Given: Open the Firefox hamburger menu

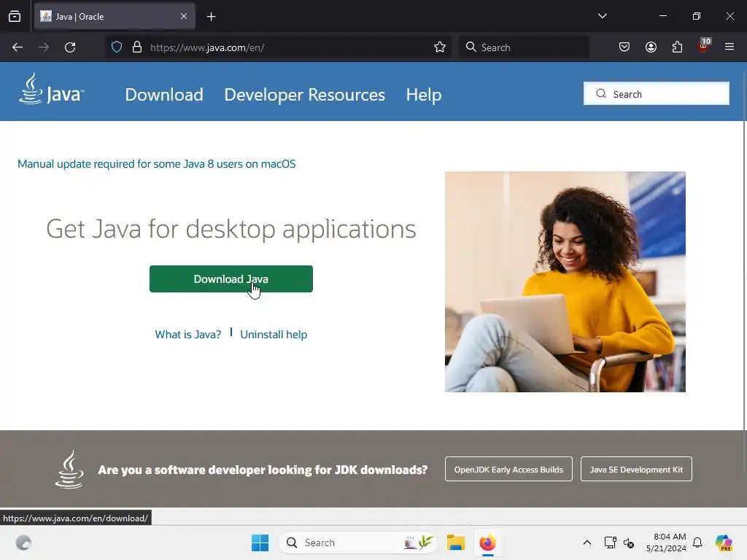Looking at the screenshot, I should click(729, 47).
